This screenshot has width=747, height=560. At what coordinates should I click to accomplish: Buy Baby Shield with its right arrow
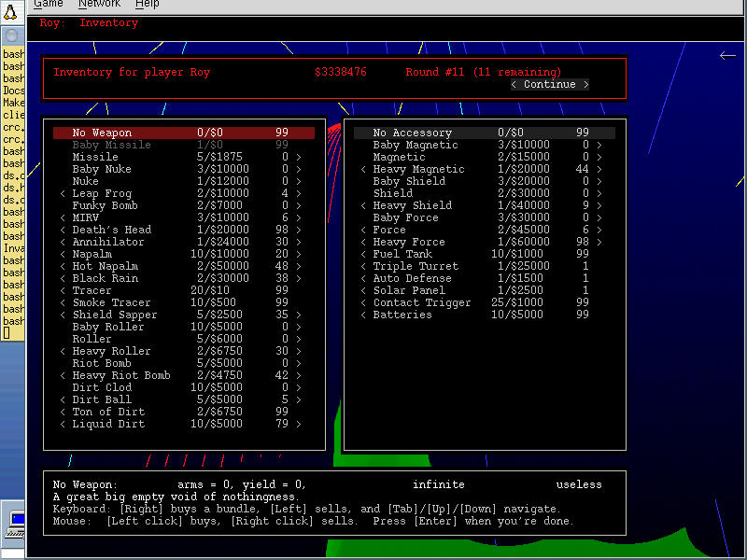coord(599,181)
